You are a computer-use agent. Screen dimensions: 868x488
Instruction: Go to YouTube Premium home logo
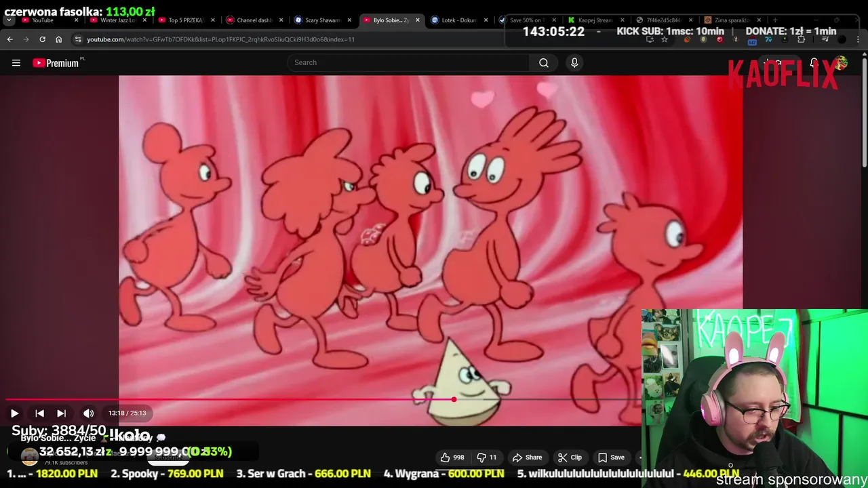56,63
